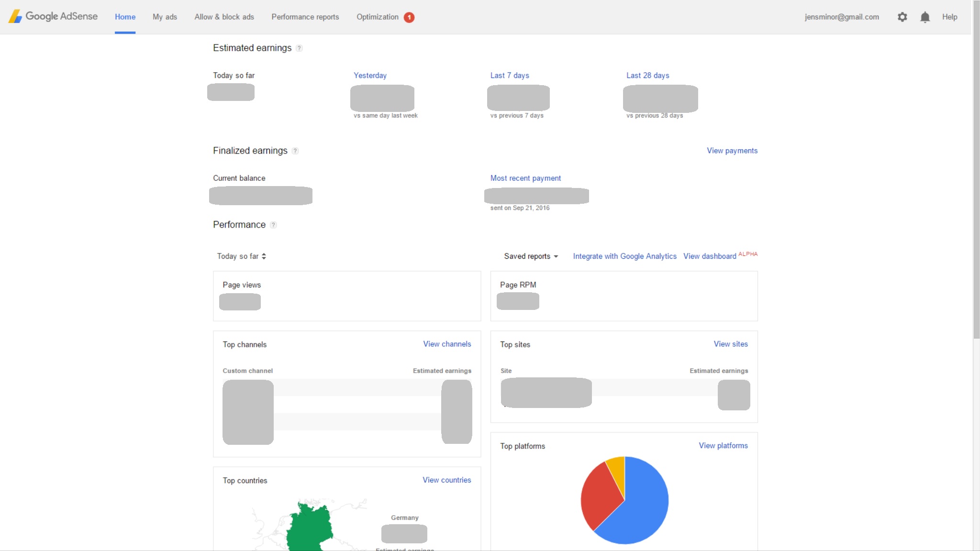Expand the Today so far period selector
Screen dimensions: 980x551
click(x=241, y=256)
